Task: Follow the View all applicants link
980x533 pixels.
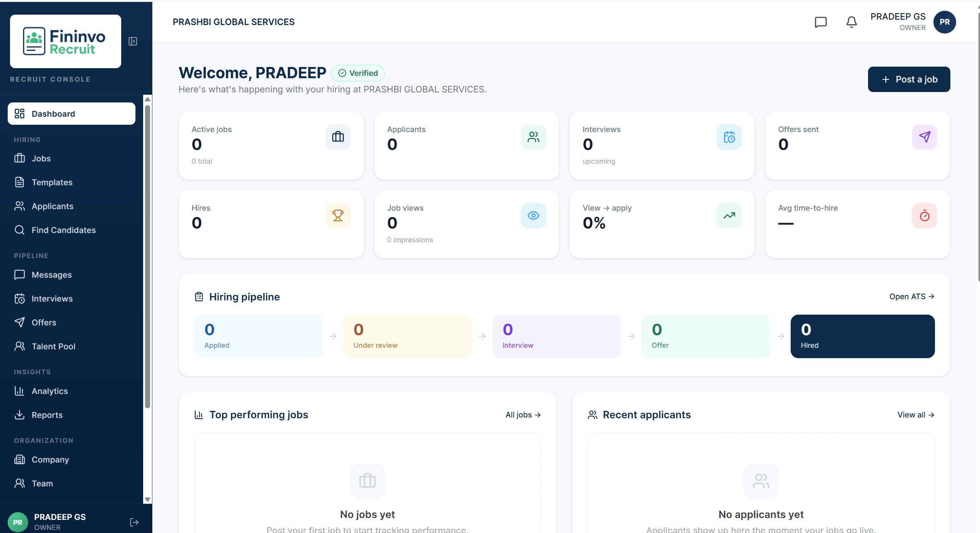Action: [x=916, y=415]
